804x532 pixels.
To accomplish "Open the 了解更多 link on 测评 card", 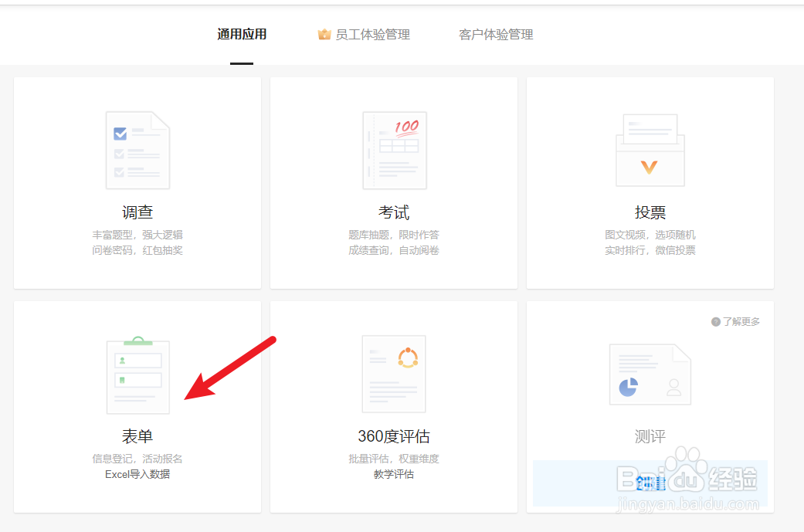I will pyautogui.click(x=742, y=320).
